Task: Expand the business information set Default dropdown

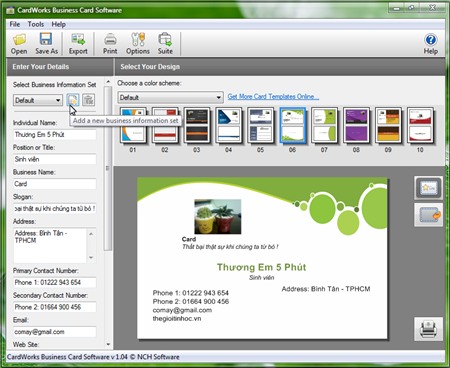Action: click(38, 100)
